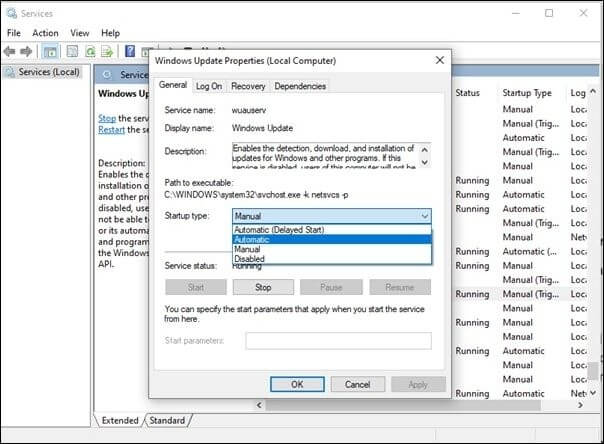This screenshot has width=604, height=444.
Task: Close the Windows Update Properties dialog
Action: (x=443, y=61)
